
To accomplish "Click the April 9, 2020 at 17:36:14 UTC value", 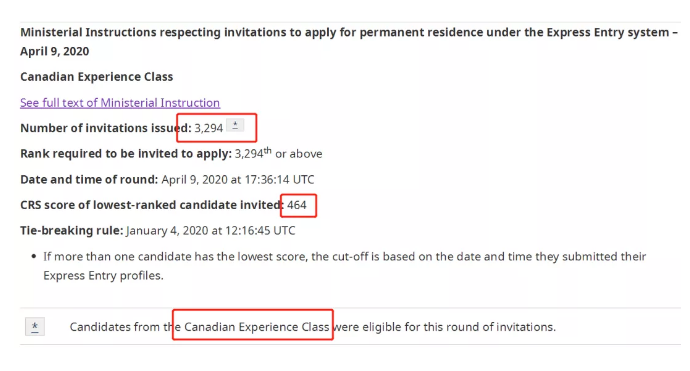I will tap(238, 180).
